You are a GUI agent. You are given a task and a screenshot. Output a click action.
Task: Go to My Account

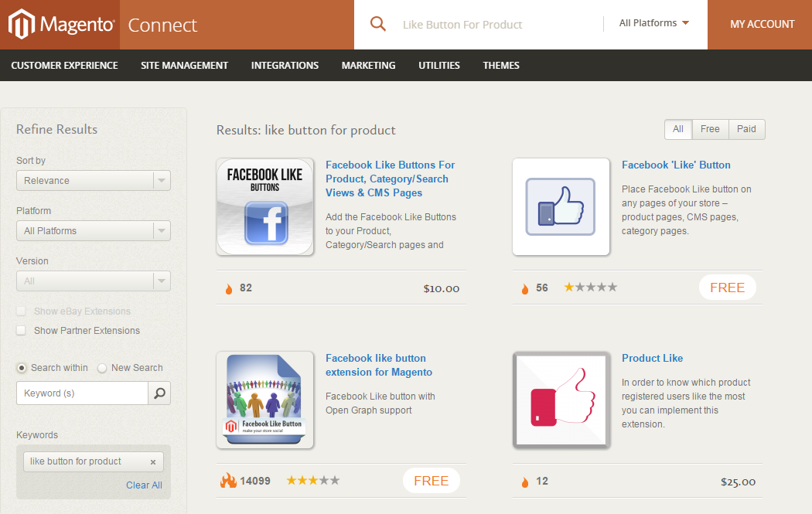(x=763, y=24)
